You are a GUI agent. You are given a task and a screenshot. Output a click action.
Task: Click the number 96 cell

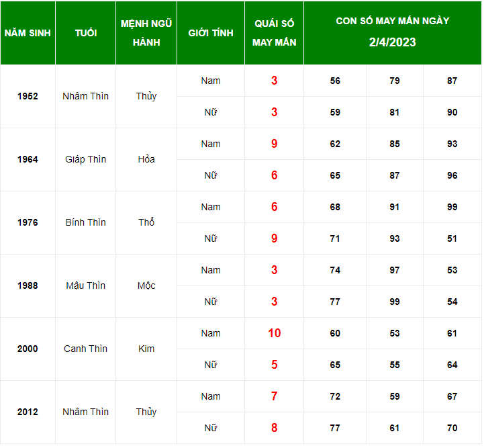pos(452,176)
